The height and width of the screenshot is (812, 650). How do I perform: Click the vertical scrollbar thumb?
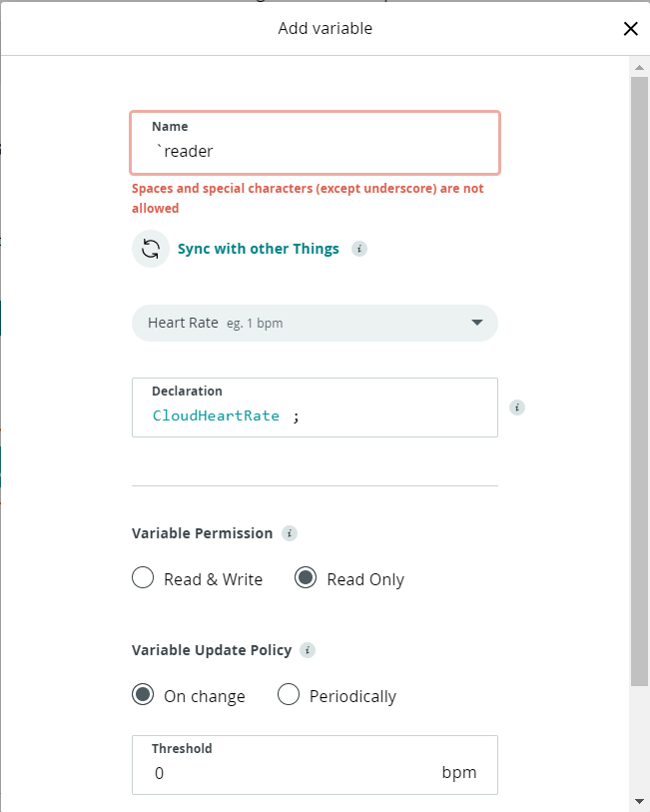pyautogui.click(x=639, y=380)
